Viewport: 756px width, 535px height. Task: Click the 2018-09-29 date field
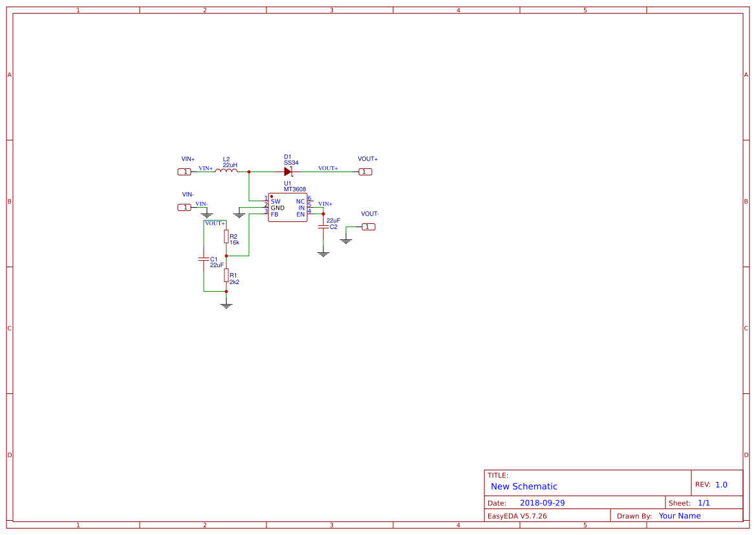click(544, 502)
